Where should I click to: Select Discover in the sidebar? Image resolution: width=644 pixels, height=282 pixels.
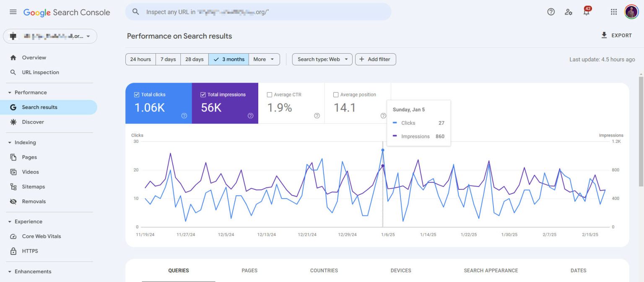click(33, 122)
